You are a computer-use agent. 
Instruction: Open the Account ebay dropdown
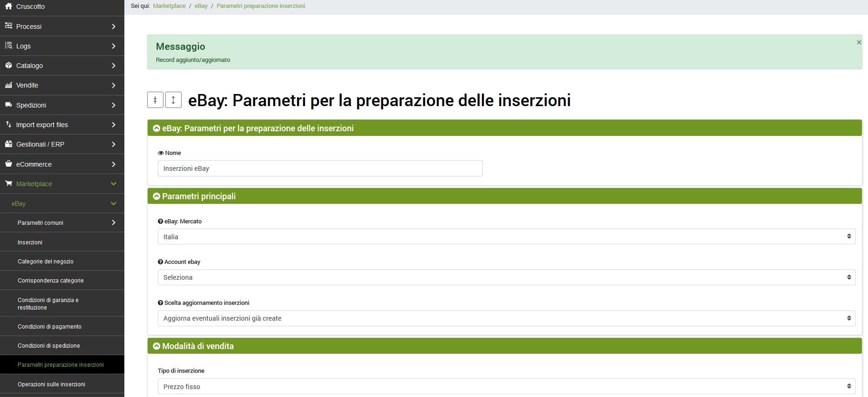(506, 277)
